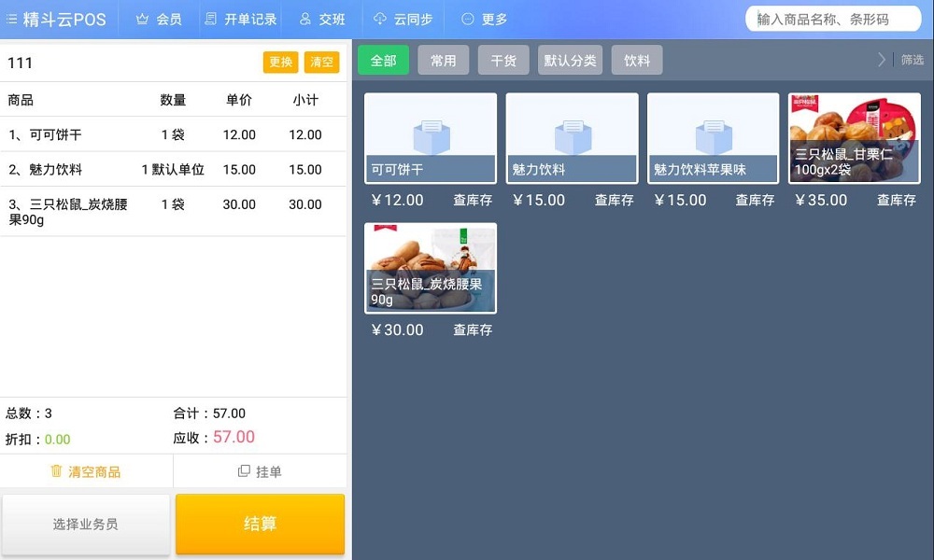Click the 单价 column header
The width and height of the screenshot is (934, 560).
(239, 100)
